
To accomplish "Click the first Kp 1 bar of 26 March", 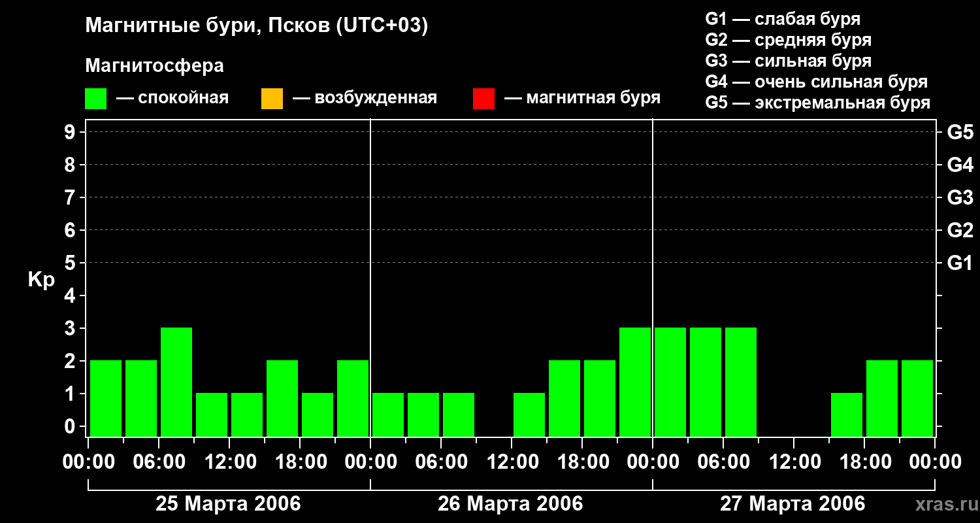I will [x=388, y=414].
